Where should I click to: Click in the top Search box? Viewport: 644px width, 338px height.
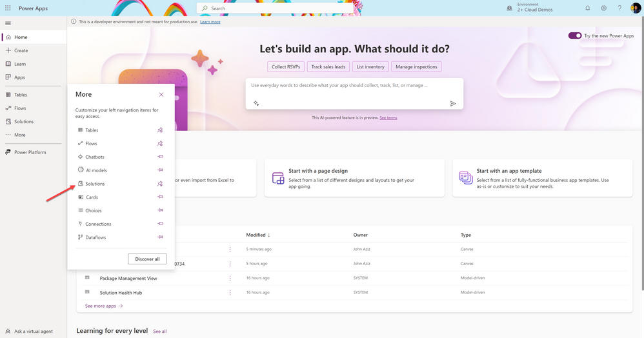[x=275, y=8]
